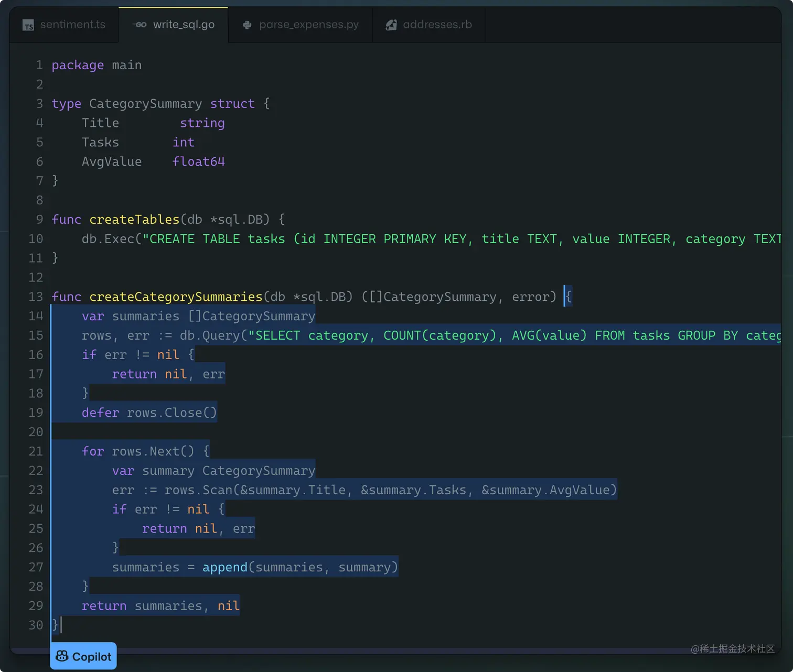The height and width of the screenshot is (672, 793).
Task: Click 'db.Exec' on line 10
Action: 108,239
